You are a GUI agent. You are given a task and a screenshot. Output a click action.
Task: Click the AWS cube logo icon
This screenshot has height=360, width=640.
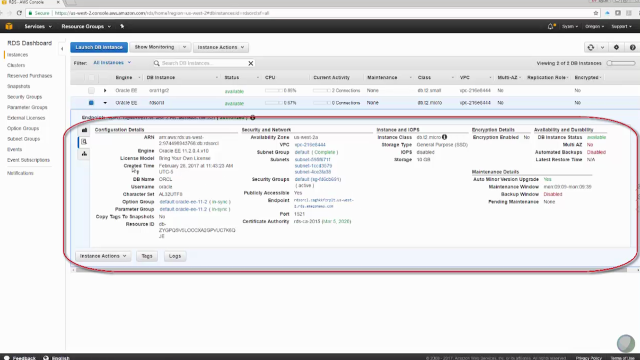pyautogui.click(x=9, y=27)
